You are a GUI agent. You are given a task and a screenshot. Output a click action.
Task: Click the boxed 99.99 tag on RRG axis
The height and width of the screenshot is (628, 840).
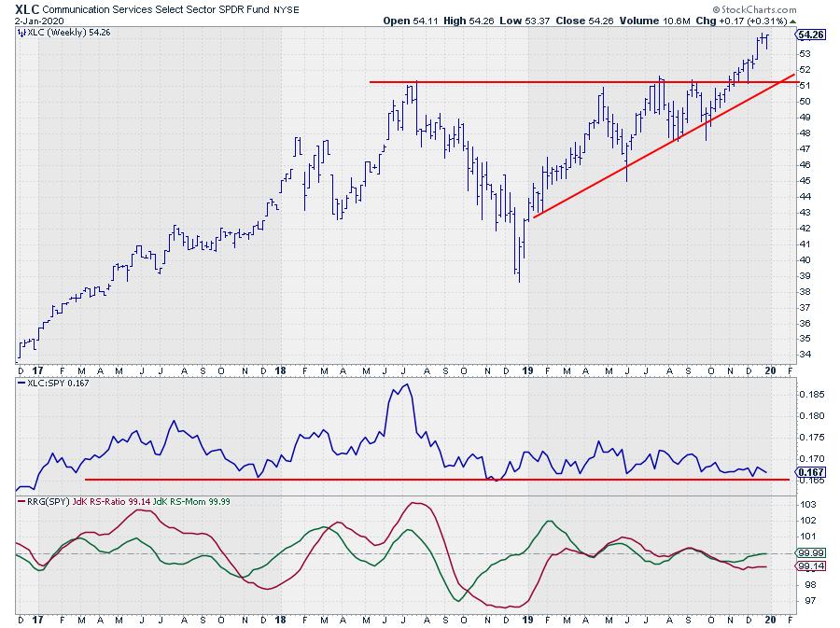coord(810,553)
